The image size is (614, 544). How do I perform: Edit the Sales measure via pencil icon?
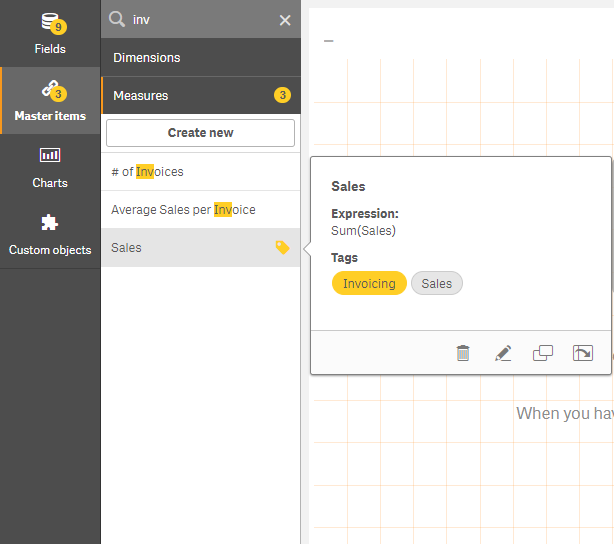pyautogui.click(x=503, y=353)
